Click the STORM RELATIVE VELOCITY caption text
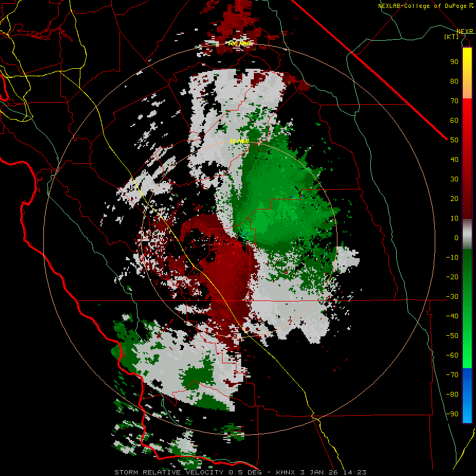Screen dimensions: 476x476 point(169,472)
